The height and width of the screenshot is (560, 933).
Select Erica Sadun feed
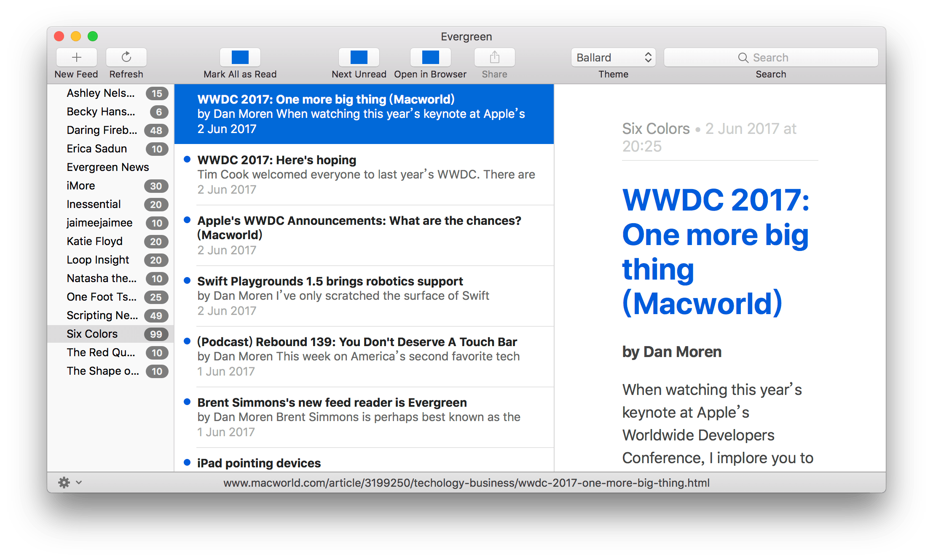pos(110,149)
